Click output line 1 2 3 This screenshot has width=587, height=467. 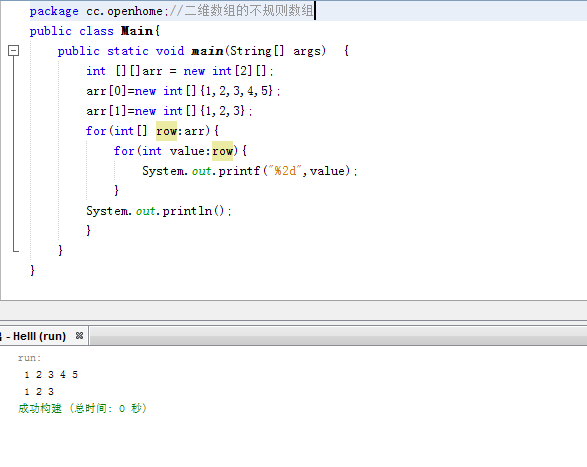[39, 392]
